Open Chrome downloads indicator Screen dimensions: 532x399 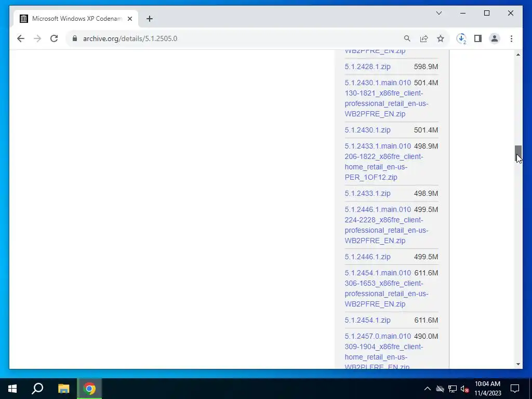click(x=461, y=38)
